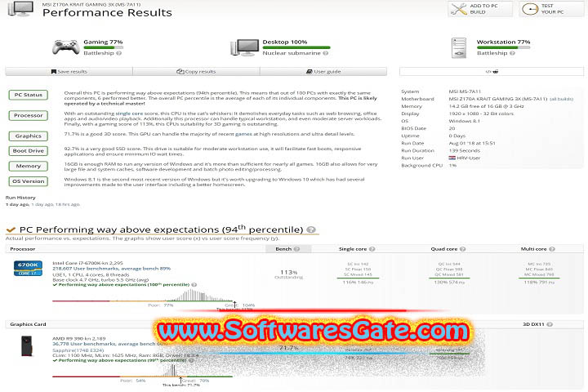Click the PC icon beside Performance Results

tap(20, 8)
